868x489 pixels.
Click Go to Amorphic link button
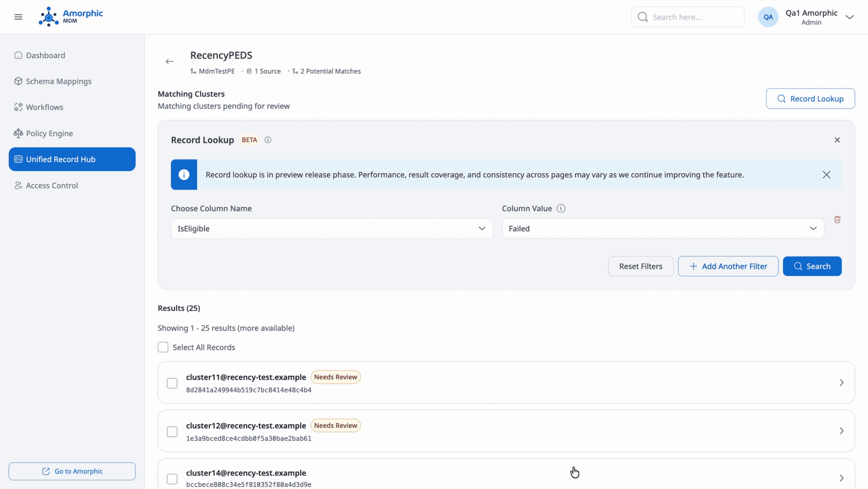(72, 471)
